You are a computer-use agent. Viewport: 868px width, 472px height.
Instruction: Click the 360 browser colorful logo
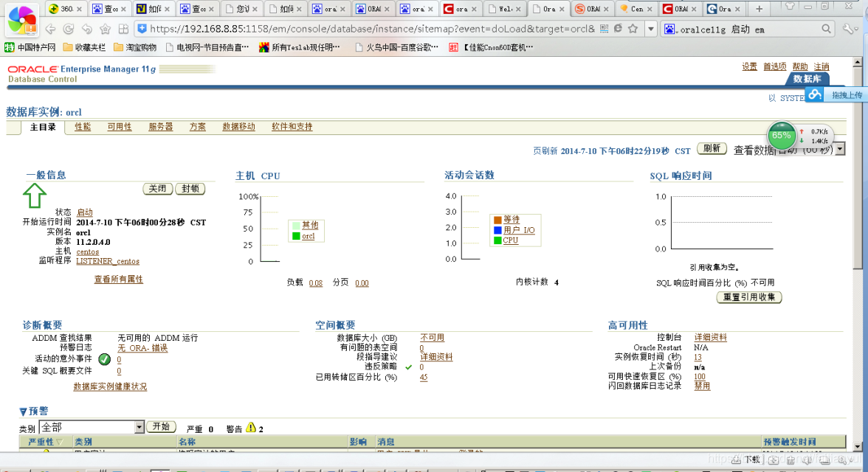(x=21, y=19)
